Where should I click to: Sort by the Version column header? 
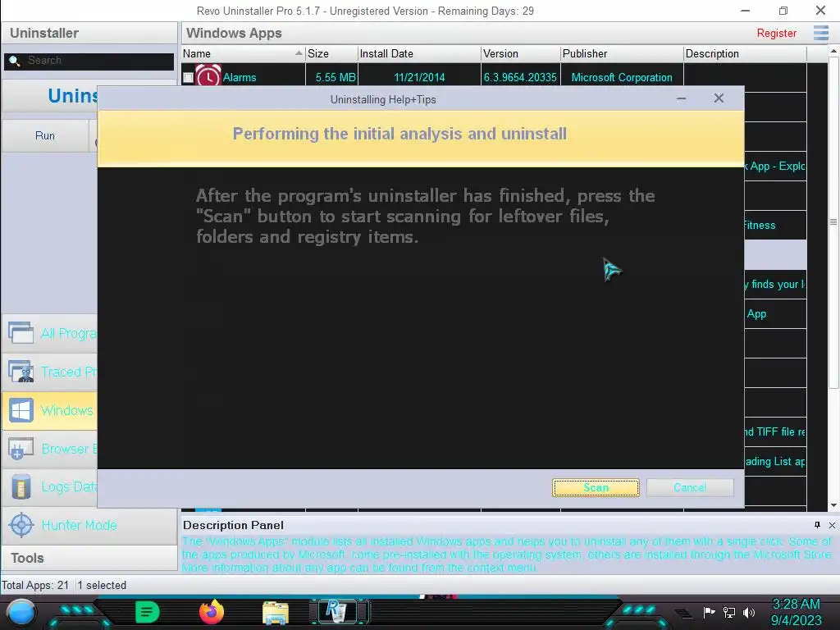click(521, 53)
